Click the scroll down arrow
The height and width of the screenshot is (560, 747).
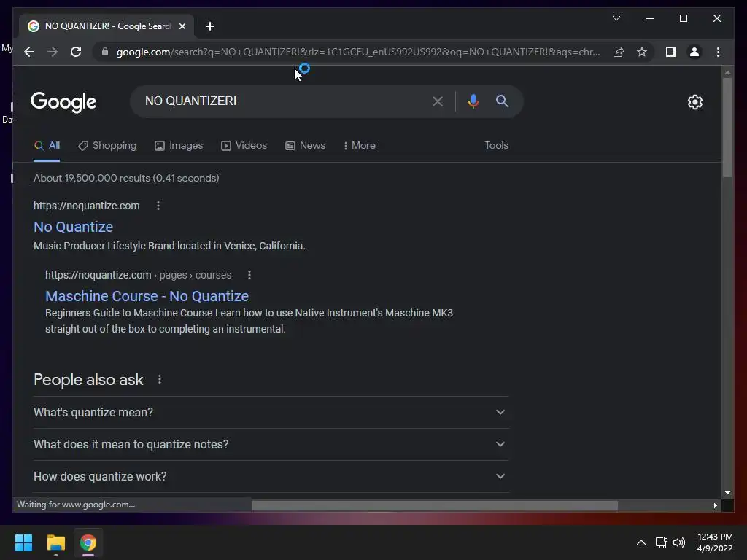point(727,493)
